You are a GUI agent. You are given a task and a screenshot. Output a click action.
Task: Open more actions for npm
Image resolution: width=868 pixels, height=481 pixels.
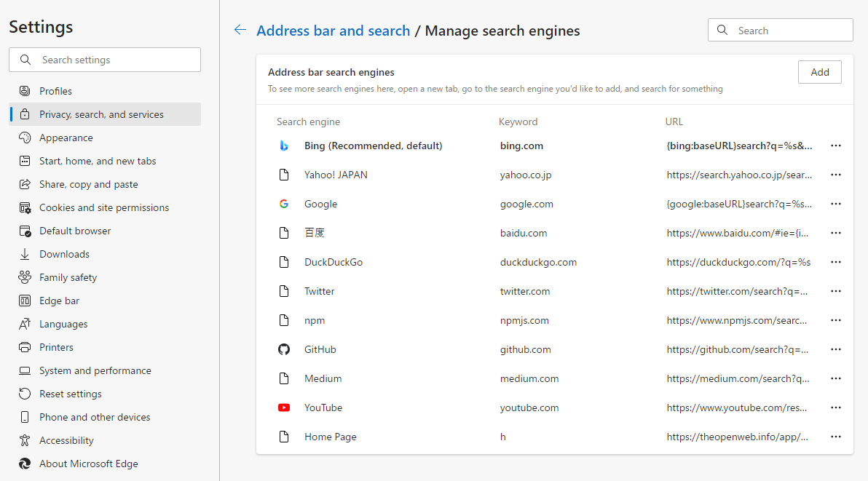point(836,320)
